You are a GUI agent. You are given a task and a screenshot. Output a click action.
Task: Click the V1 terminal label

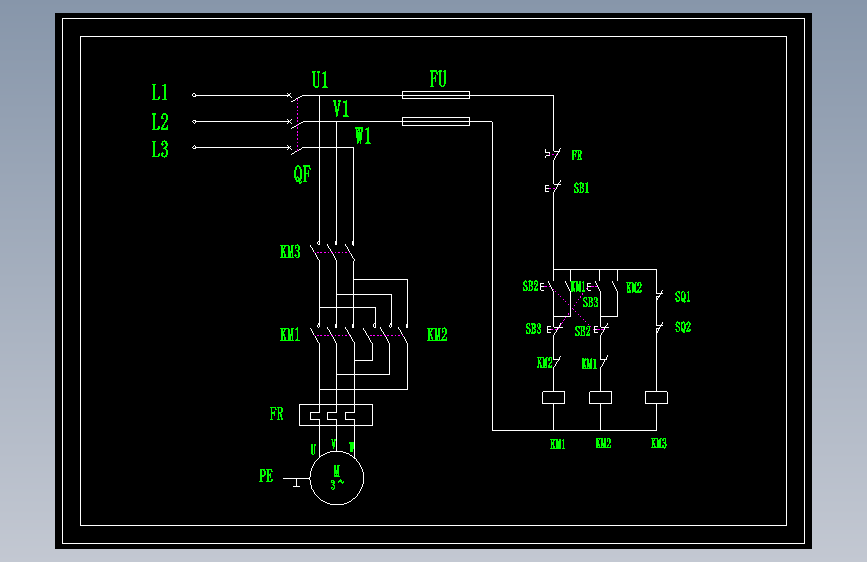coord(341,109)
